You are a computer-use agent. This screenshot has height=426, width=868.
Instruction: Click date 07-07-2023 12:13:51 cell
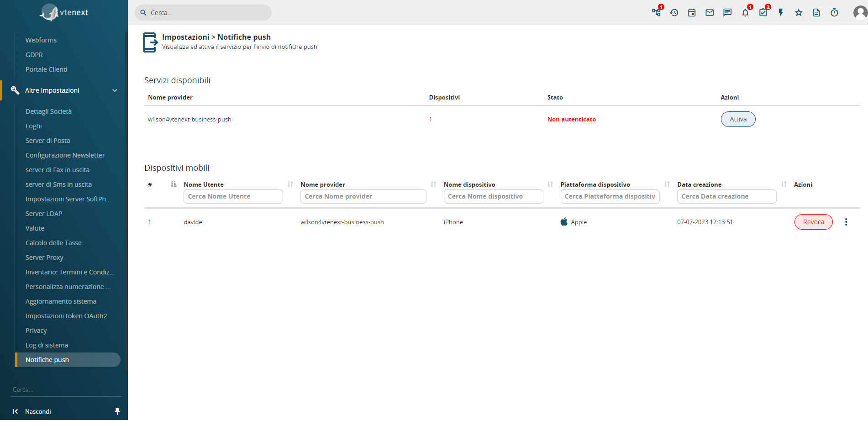pos(705,222)
